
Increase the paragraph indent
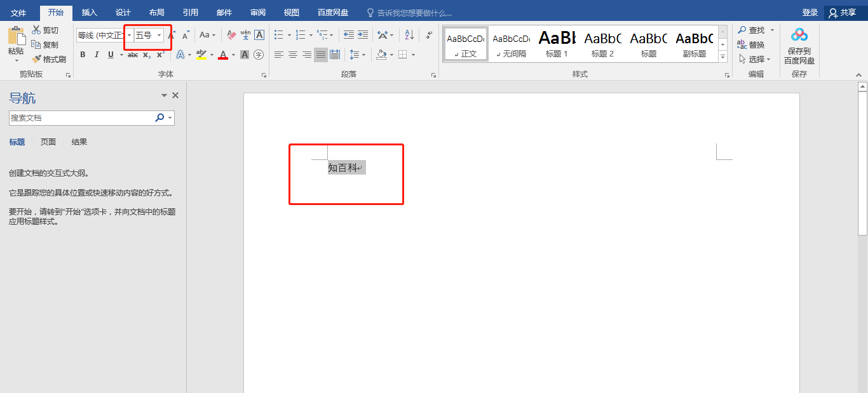362,35
